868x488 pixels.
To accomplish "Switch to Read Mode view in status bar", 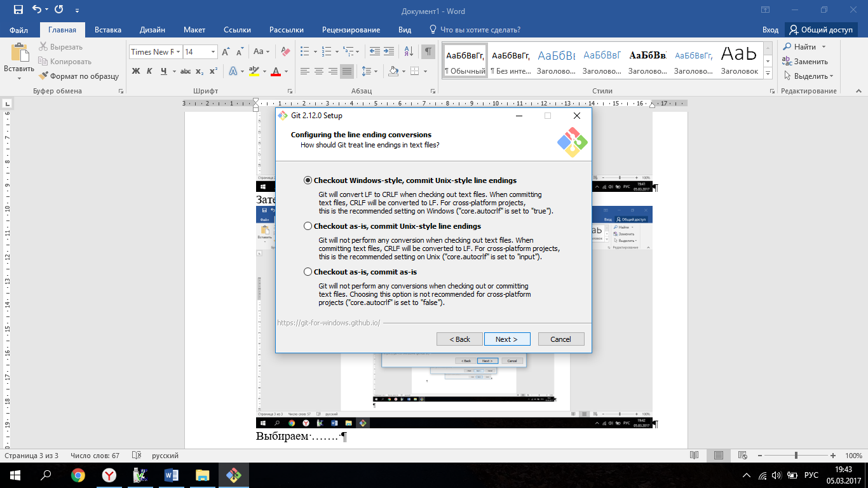I will click(x=695, y=456).
